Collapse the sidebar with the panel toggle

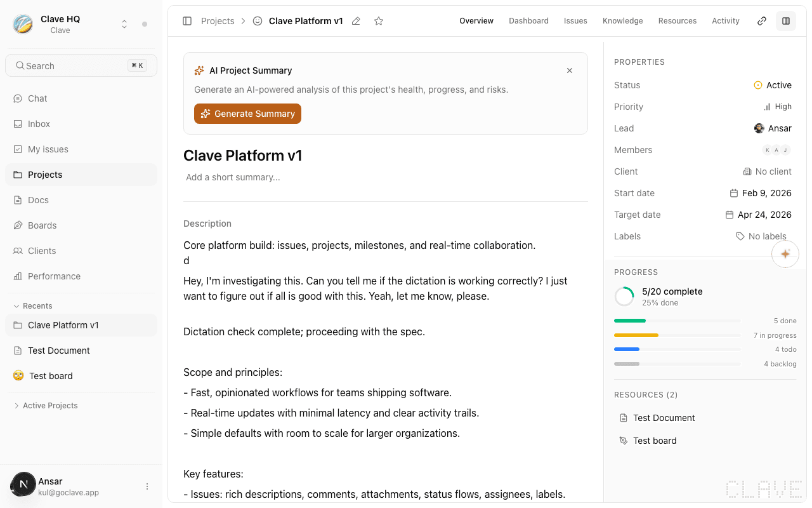click(x=187, y=20)
